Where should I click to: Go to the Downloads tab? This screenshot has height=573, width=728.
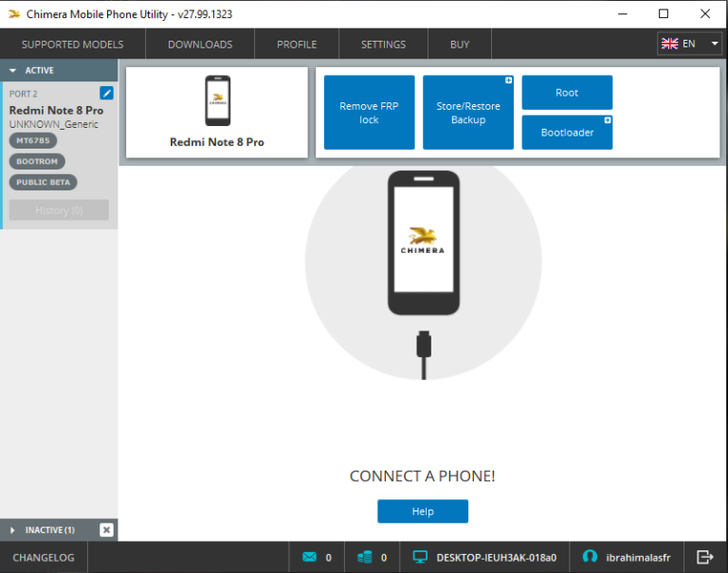[200, 45]
